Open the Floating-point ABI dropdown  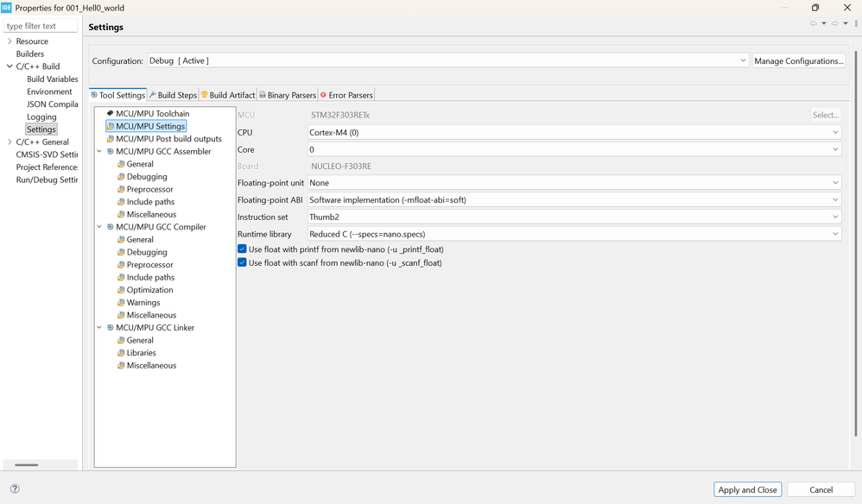[x=574, y=200]
